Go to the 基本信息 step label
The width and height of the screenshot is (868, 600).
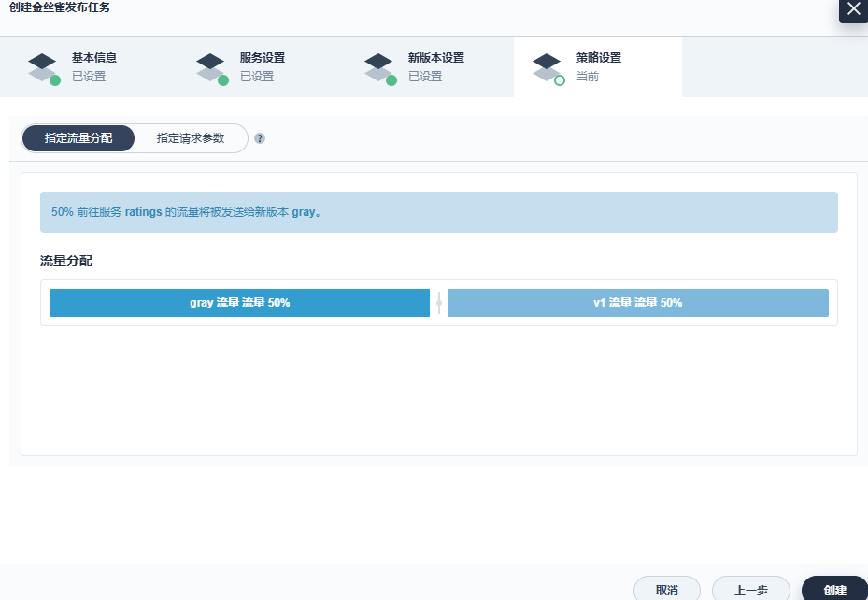tap(94, 58)
